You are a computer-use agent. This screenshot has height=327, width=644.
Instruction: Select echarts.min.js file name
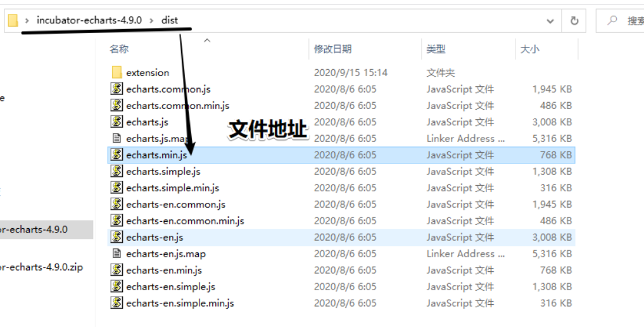[156, 155]
